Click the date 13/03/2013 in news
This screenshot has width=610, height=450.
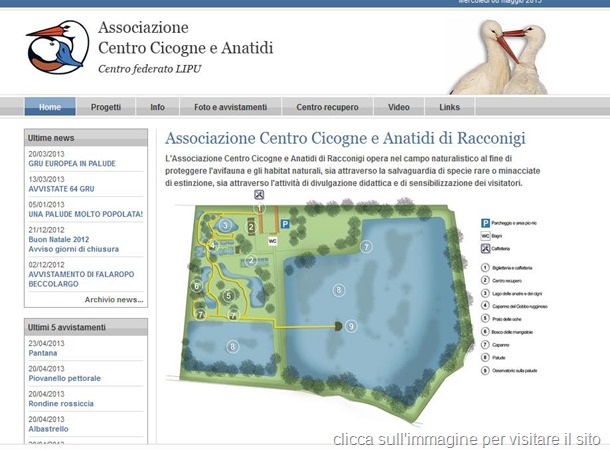pyautogui.click(x=46, y=179)
